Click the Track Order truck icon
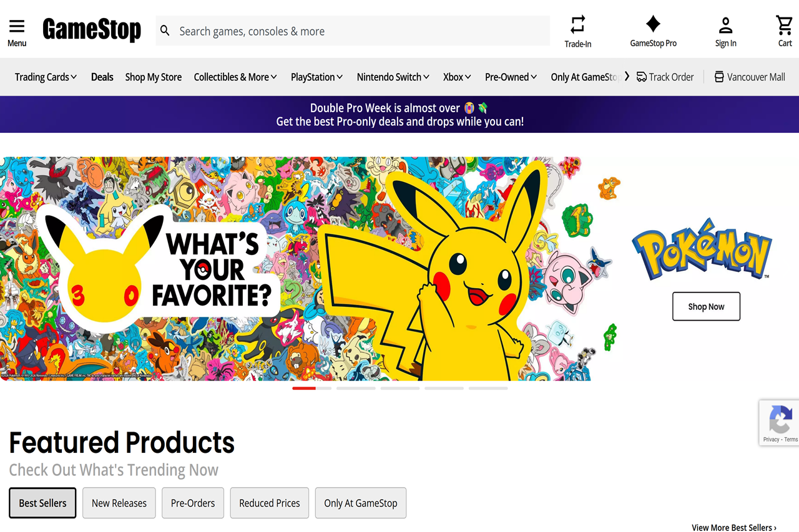The image size is (799, 532). 642,76
